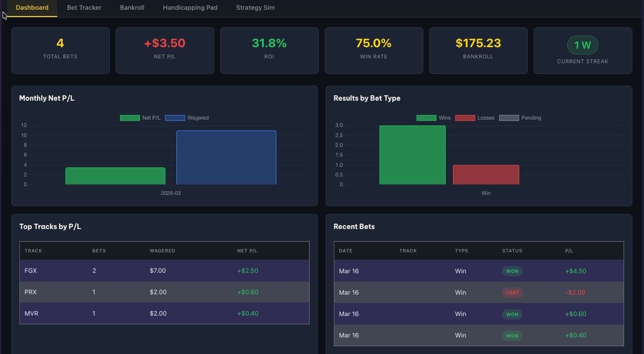Open the Bet Tracker tab
The width and height of the screenshot is (644, 354).
84,8
